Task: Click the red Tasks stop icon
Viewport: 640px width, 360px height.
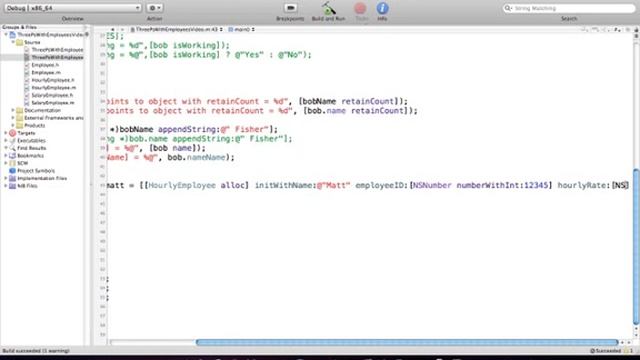Action: click(x=360, y=8)
